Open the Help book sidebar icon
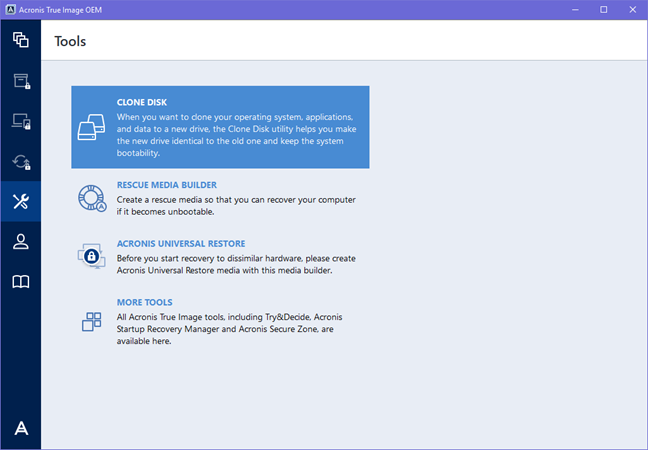This screenshot has height=450, width=648. click(x=21, y=282)
